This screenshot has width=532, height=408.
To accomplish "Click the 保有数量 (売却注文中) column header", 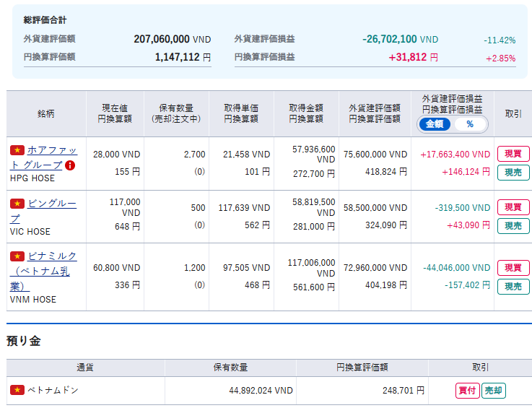I will (176, 113).
